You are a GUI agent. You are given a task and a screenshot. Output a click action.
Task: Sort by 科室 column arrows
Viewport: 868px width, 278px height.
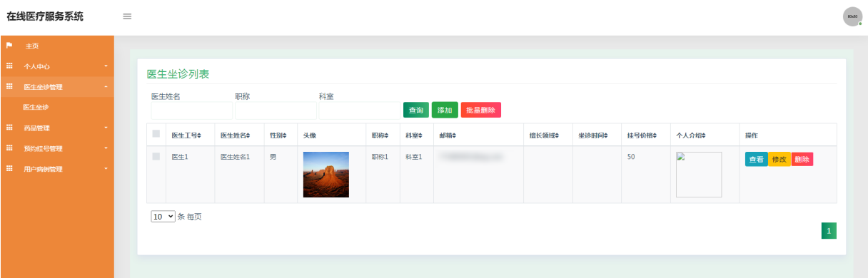click(420, 135)
